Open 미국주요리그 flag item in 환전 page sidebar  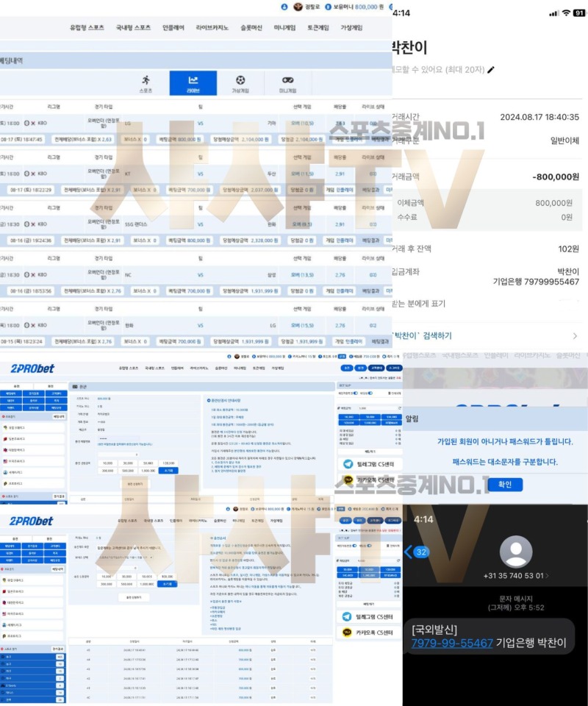pos(33,461)
